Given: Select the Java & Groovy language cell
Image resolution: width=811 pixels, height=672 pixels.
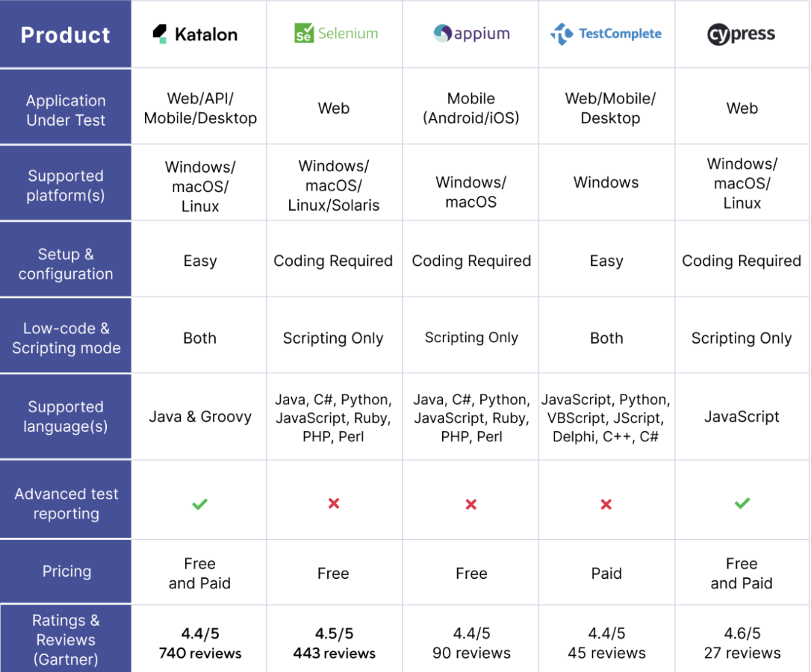Looking at the screenshot, I should 200,416.
